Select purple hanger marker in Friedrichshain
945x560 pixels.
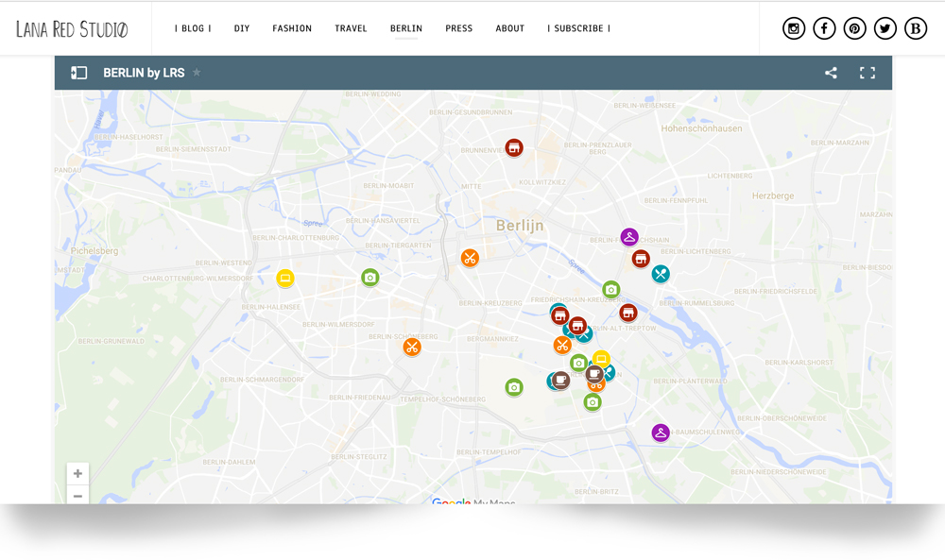[x=629, y=237]
